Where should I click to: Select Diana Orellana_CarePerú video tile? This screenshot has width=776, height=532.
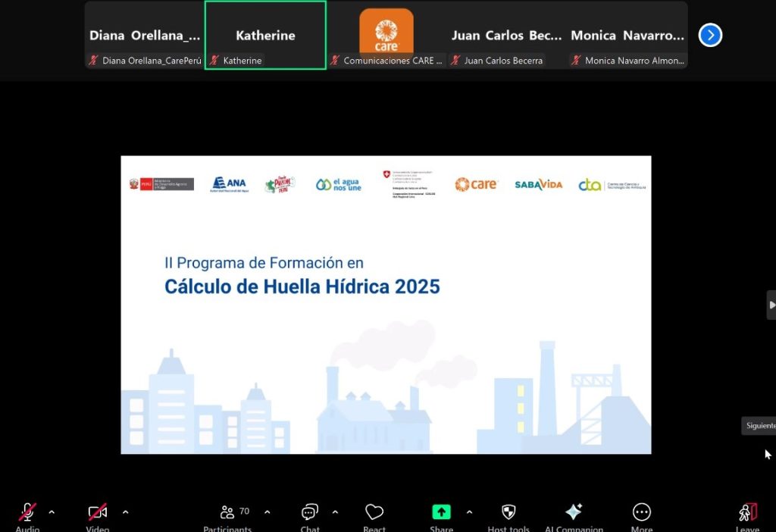tap(145, 35)
